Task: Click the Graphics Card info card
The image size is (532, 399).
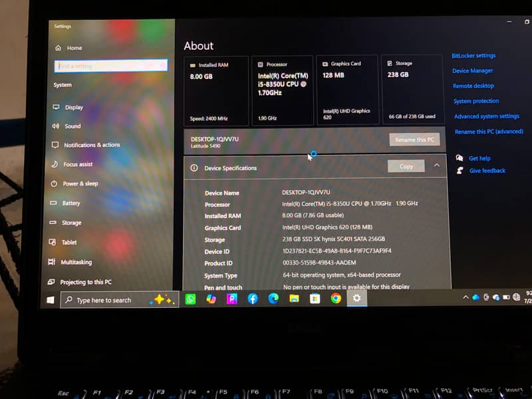Action: (347, 90)
